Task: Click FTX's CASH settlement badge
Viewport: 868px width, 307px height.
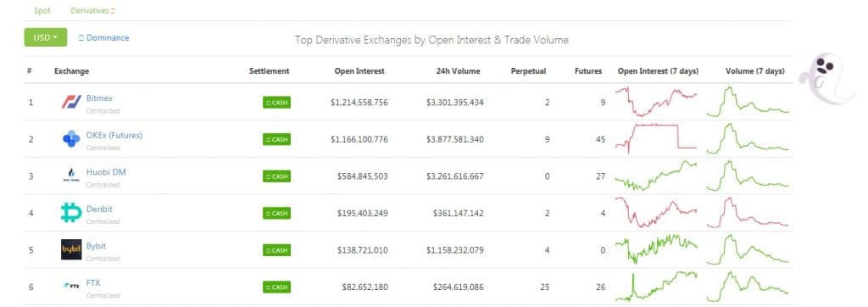Action: pos(276,287)
